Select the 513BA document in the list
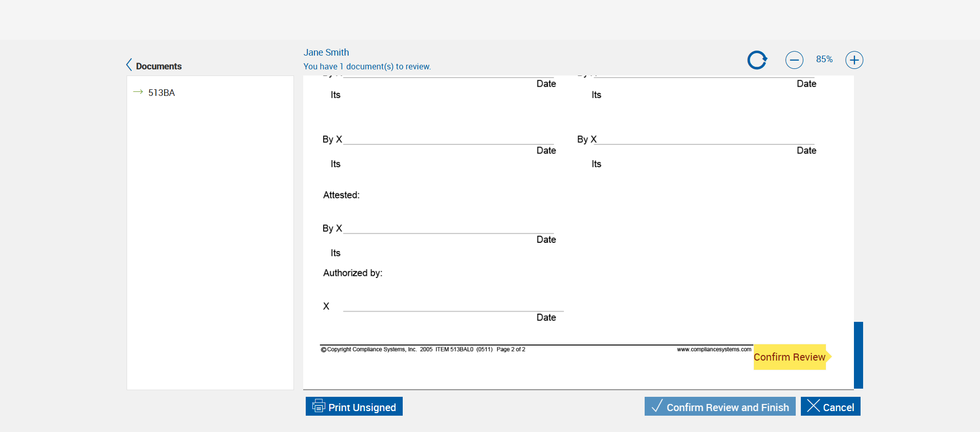The width and height of the screenshot is (980, 432). (161, 93)
